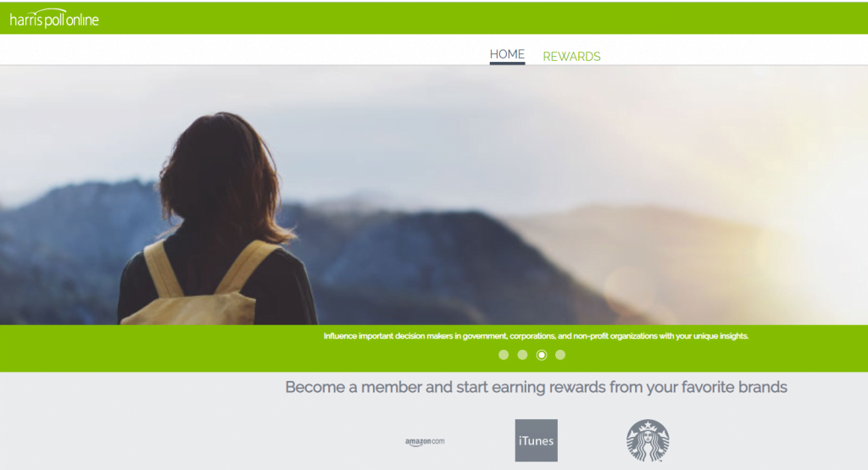
Task: Click the white navigation strip left of HOME
Action: coord(243,50)
